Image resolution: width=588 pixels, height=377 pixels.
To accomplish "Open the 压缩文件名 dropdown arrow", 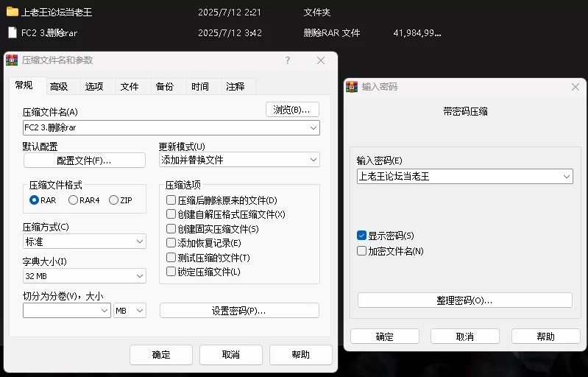I will tap(314, 128).
